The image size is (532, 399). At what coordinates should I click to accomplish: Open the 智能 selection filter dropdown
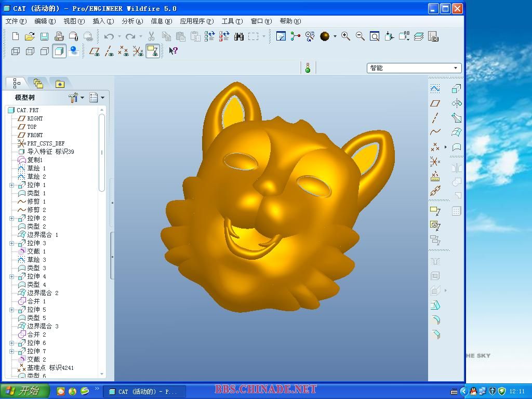coord(456,68)
